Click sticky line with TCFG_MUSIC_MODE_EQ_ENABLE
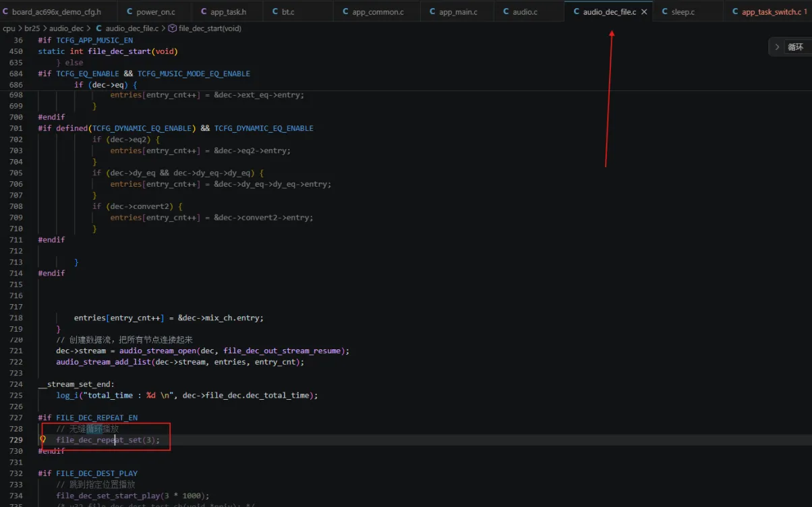The width and height of the screenshot is (812, 507). (144, 73)
